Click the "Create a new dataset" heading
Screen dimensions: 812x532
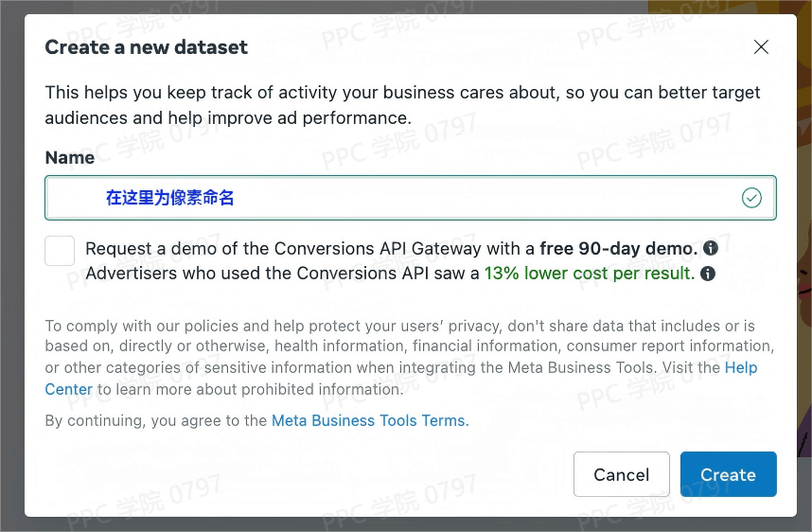(147, 47)
